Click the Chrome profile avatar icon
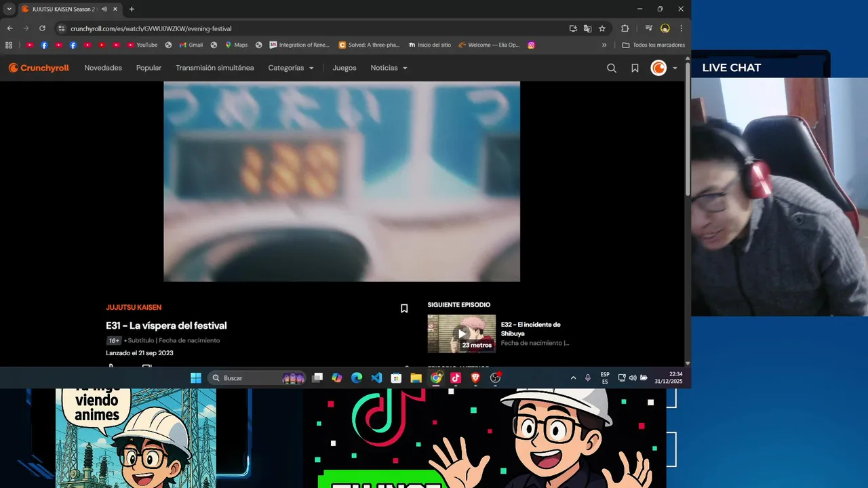This screenshot has height=488, width=868. [x=665, y=28]
